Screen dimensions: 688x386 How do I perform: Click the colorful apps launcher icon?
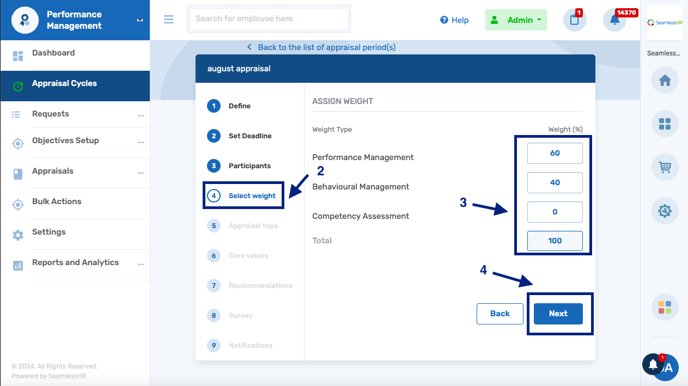pos(665,307)
